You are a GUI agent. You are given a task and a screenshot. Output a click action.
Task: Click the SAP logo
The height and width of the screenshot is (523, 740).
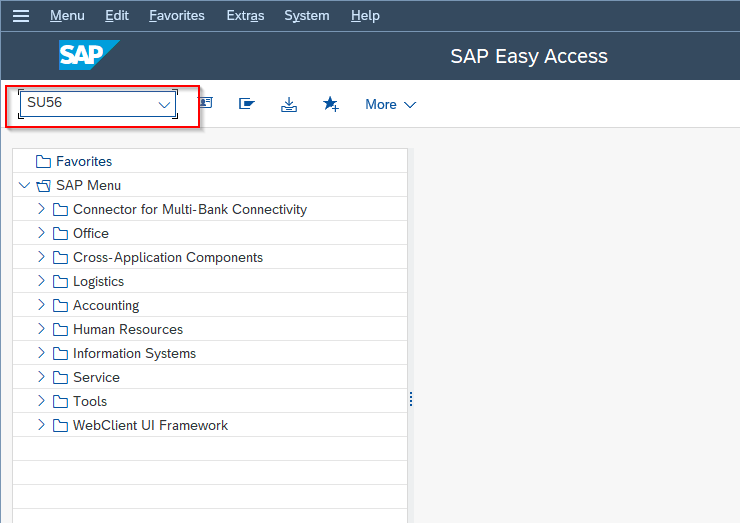point(89,55)
